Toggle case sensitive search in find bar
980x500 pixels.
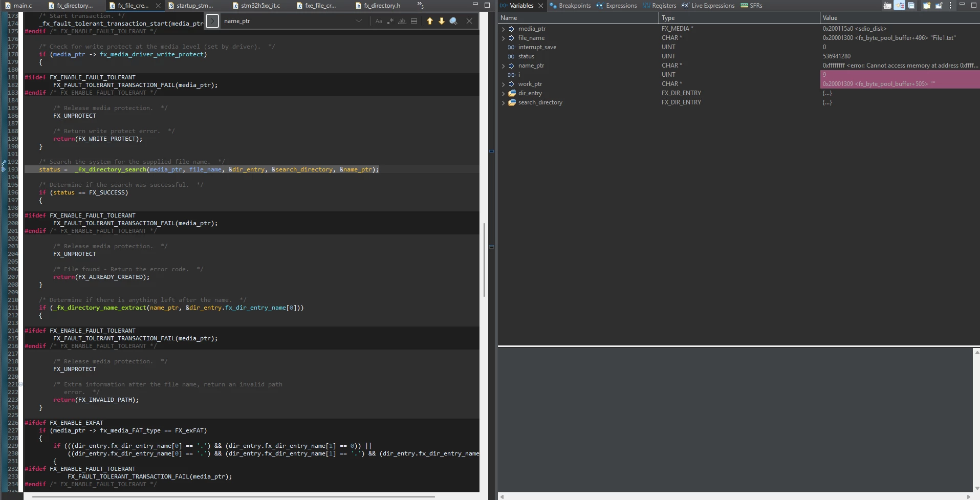click(379, 21)
